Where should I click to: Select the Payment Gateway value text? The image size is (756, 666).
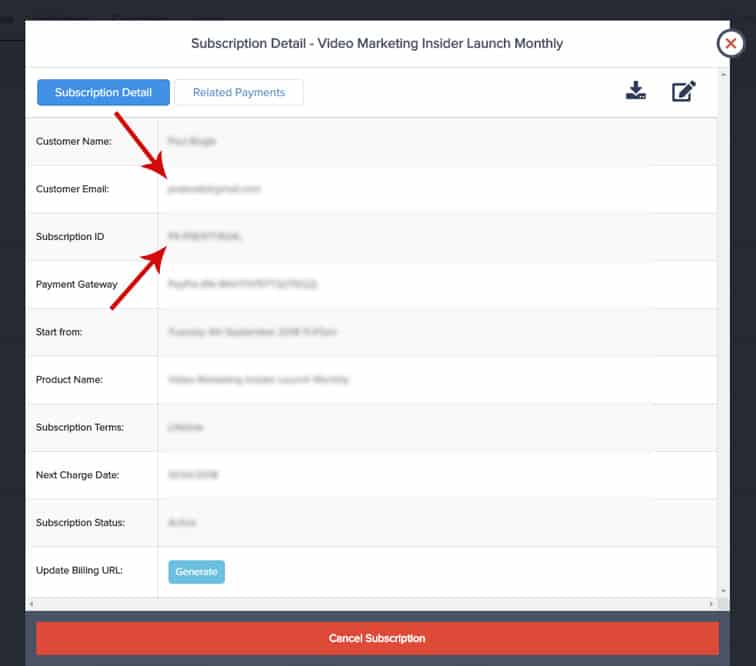[242, 285]
